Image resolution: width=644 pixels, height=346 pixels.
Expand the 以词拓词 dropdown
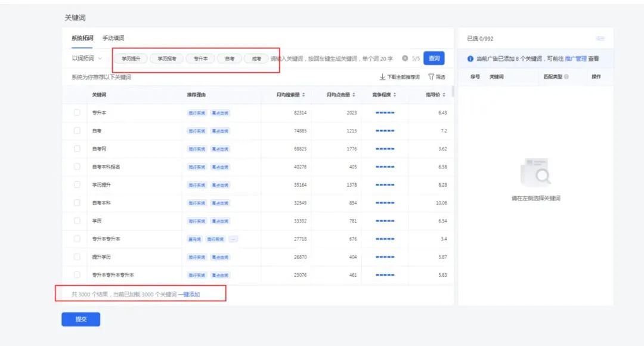point(86,58)
